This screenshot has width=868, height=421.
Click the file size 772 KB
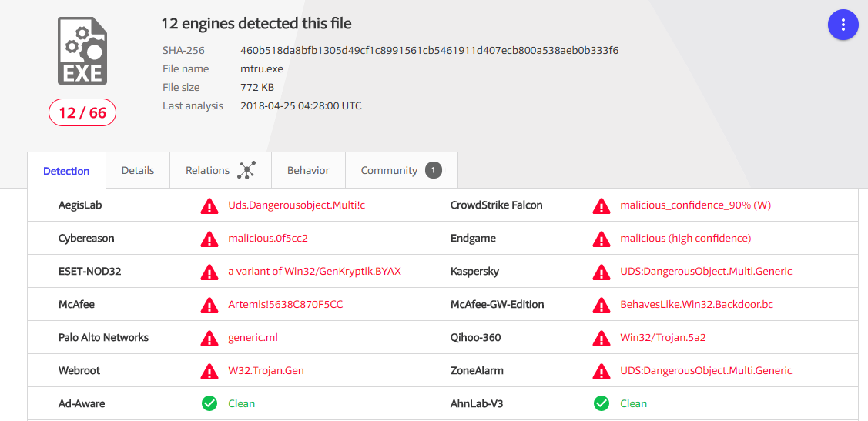point(257,88)
